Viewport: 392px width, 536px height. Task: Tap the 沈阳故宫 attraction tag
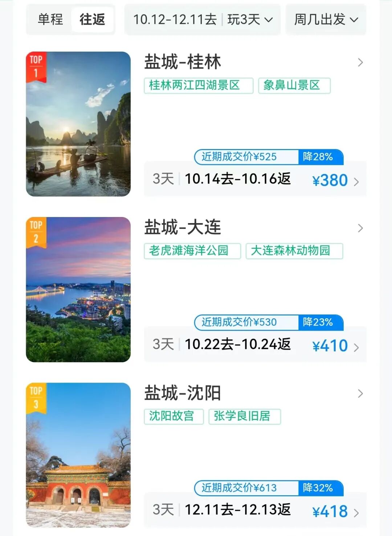pyautogui.click(x=173, y=416)
